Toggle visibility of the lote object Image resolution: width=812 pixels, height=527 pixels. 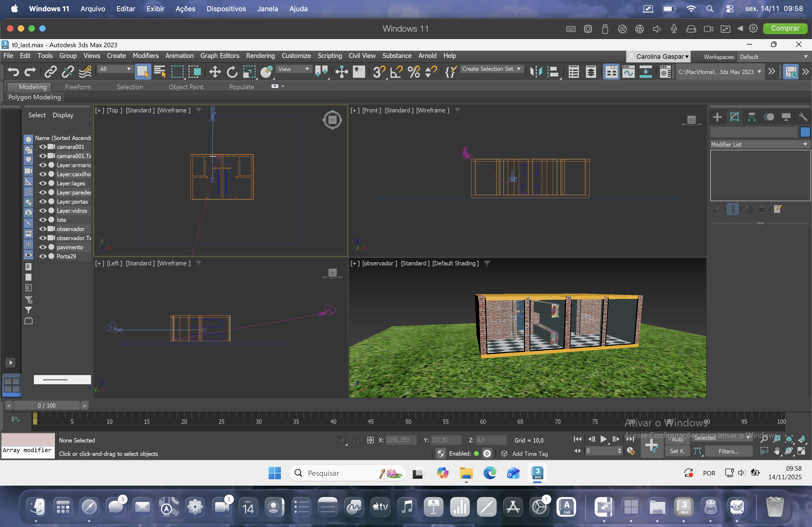point(43,219)
